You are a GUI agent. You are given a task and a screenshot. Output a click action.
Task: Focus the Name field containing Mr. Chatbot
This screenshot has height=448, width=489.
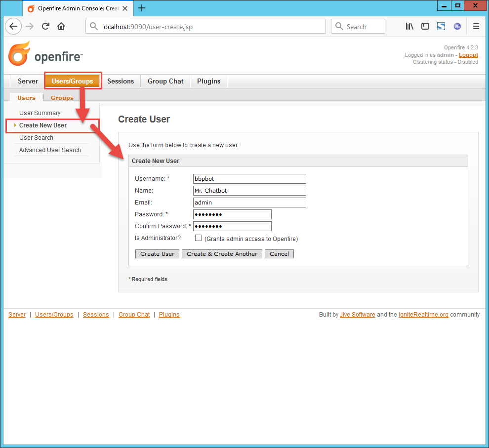(249, 191)
